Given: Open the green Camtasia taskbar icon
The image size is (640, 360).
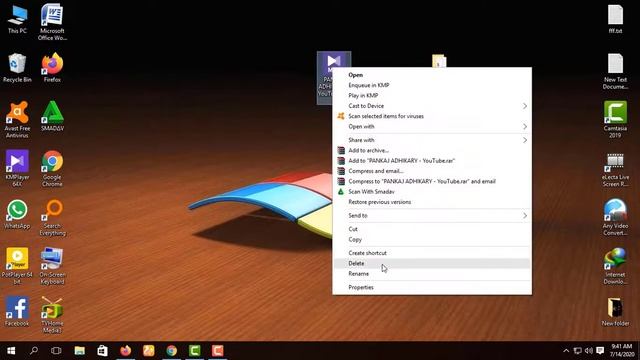Looking at the screenshot, I should pyautogui.click(x=195, y=351).
